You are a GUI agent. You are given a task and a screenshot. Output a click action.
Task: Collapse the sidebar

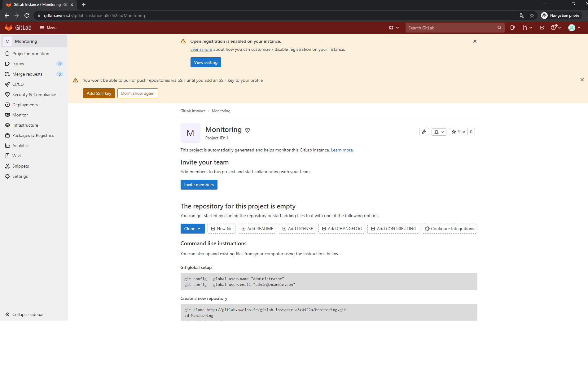34,314
